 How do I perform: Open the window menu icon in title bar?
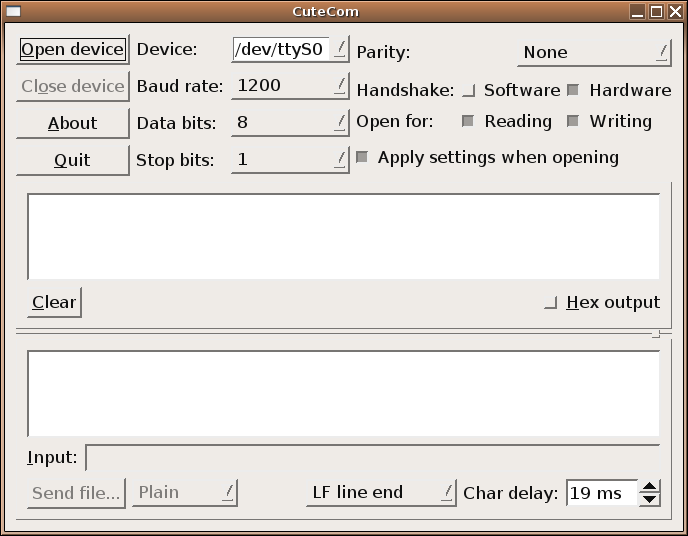click(14, 11)
